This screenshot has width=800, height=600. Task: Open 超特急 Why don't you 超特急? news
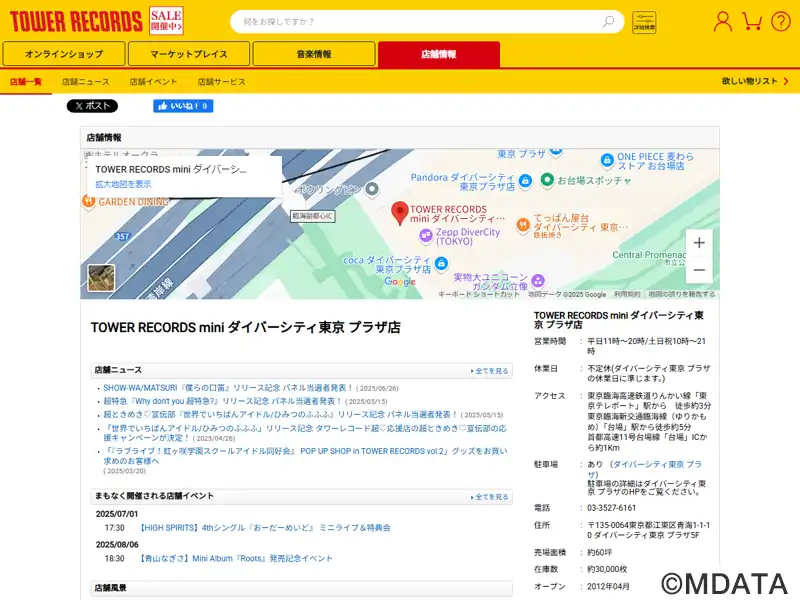coord(222,401)
